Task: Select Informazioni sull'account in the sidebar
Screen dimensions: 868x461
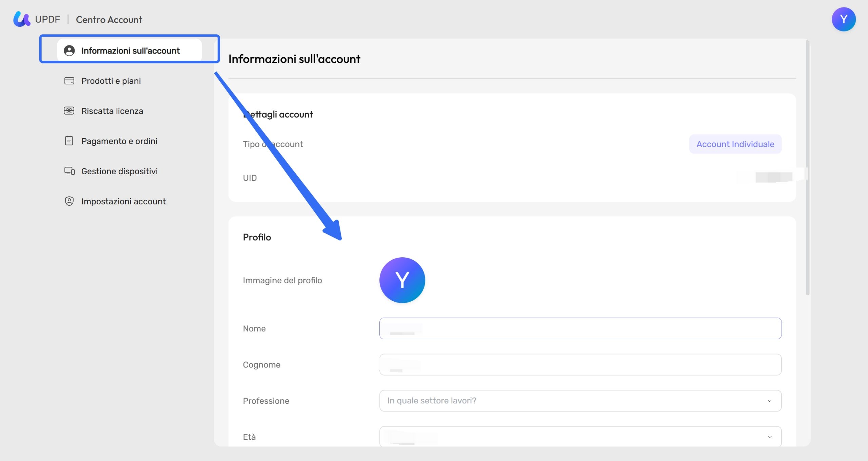Action: pos(130,51)
